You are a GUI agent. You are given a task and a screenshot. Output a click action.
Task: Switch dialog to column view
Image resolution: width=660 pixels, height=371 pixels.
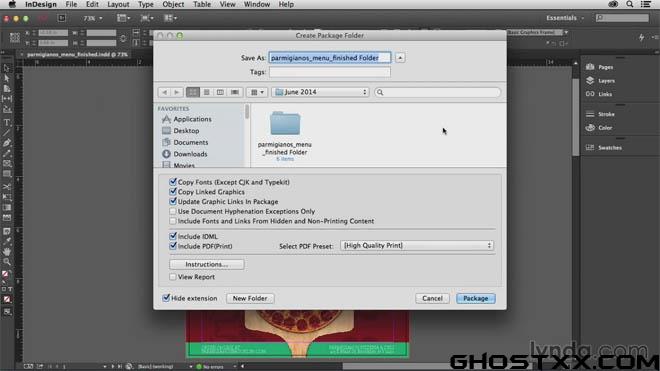[220, 92]
